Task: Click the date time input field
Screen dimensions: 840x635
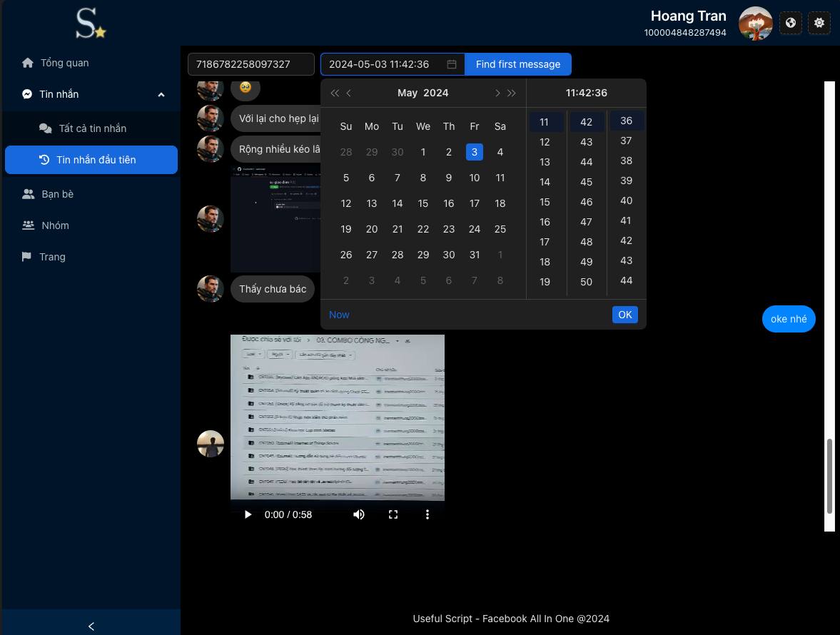Action: point(392,64)
